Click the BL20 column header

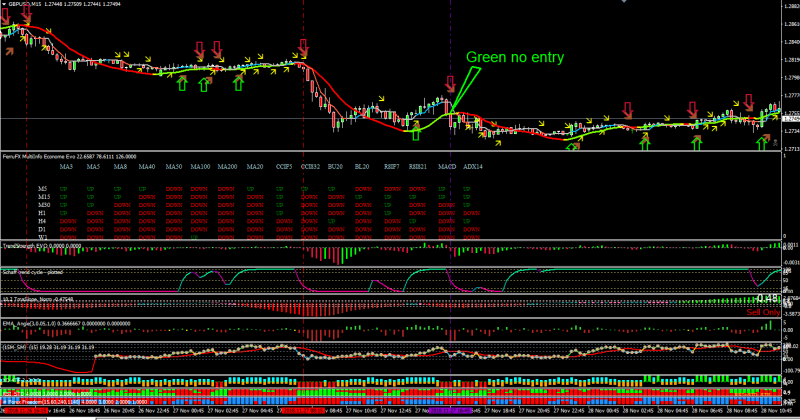(x=362, y=166)
